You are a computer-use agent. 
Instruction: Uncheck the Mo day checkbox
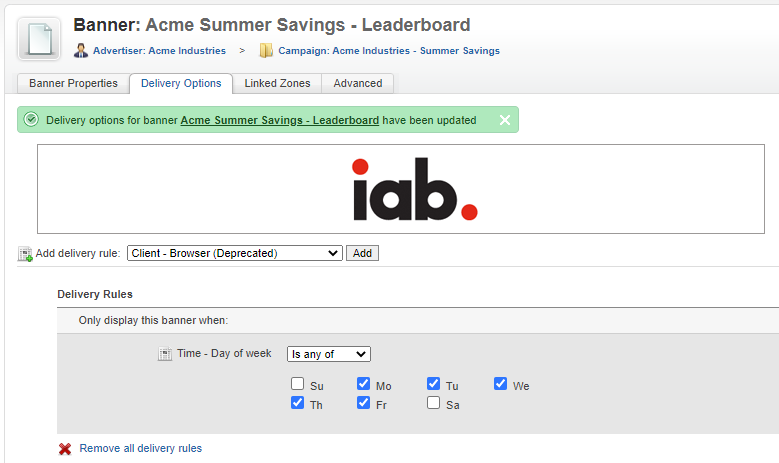point(364,384)
